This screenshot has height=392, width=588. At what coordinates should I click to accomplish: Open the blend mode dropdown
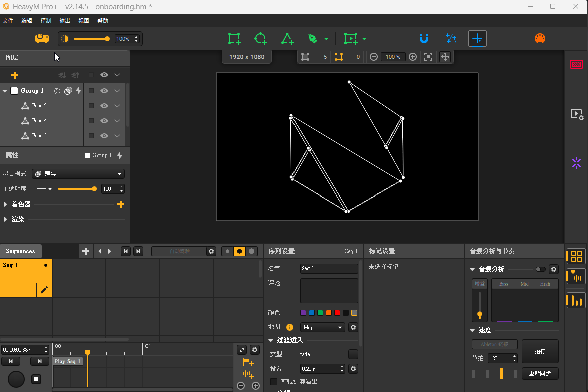(78, 174)
